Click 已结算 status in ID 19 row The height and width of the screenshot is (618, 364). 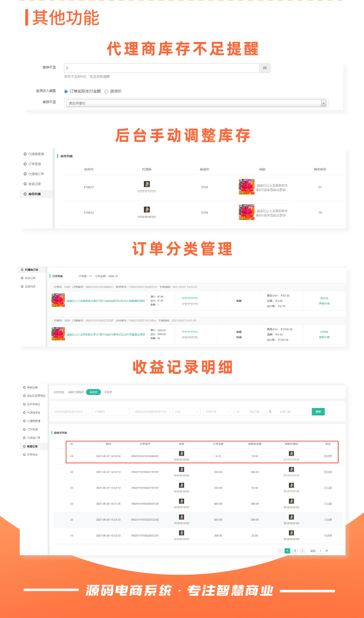coord(328,536)
